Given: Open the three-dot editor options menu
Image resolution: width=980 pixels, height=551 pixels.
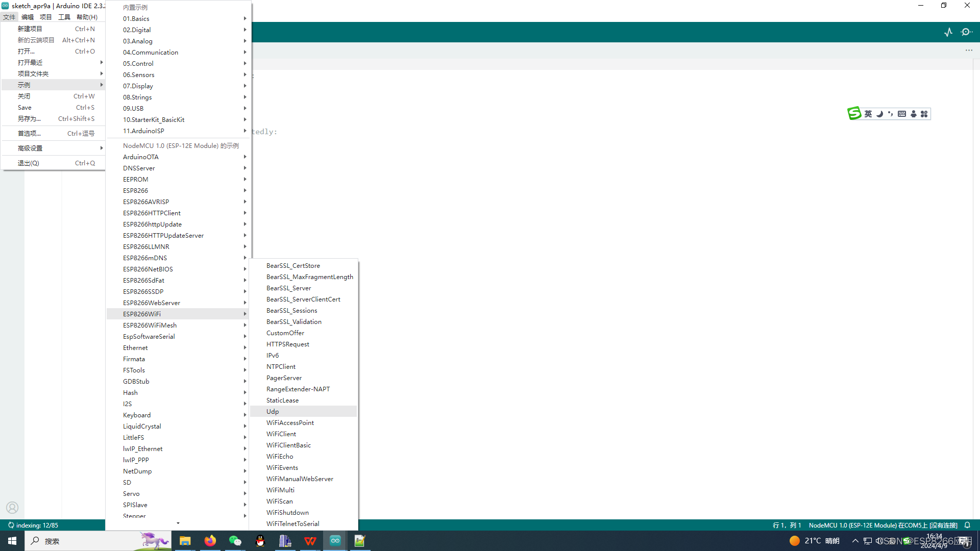Looking at the screenshot, I should [969, 51].
